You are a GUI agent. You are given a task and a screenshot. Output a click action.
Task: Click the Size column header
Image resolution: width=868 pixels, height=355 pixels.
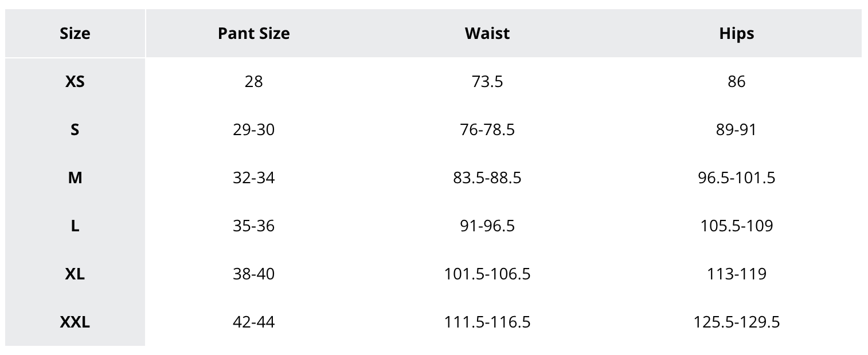pos(75,34)
